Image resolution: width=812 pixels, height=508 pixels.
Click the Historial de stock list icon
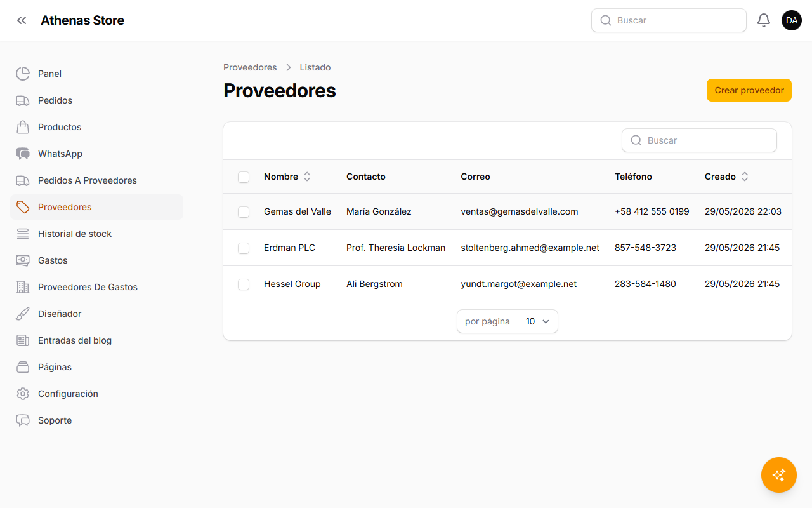[23, 234]
